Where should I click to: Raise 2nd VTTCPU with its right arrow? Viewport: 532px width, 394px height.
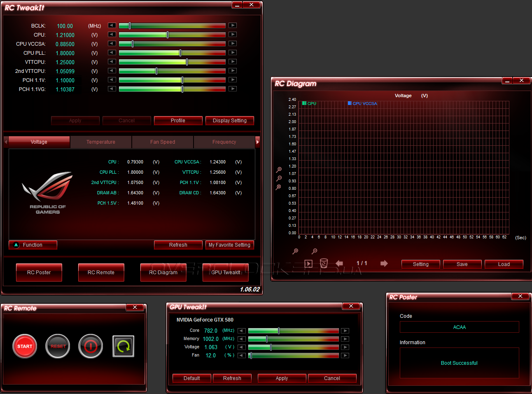point(233,71)
